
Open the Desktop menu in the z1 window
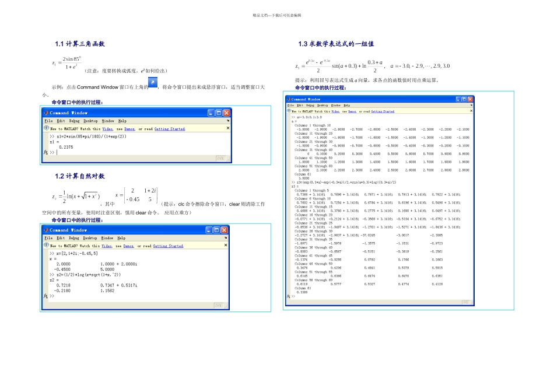pyautogui.click(x=90, y=121)
